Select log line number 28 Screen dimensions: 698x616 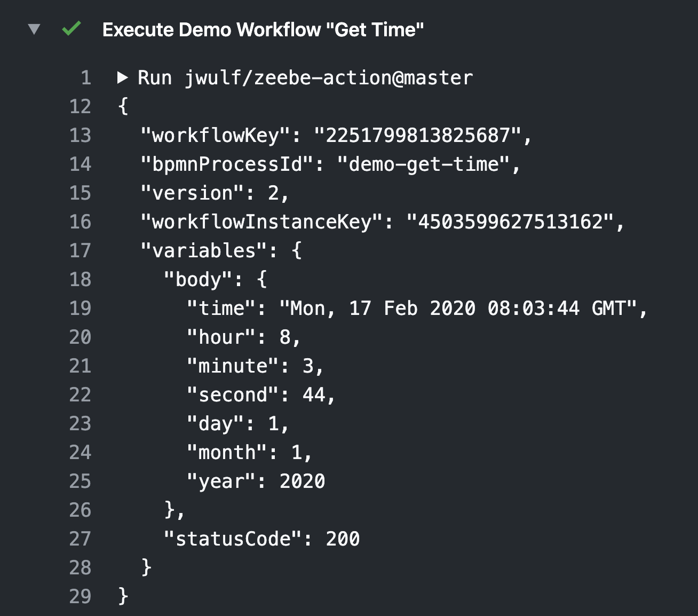[81, 568]
